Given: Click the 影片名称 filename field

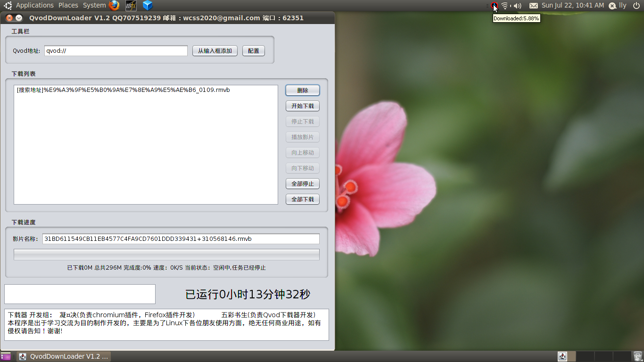Looking at the screenshot, I should (181, 239).
